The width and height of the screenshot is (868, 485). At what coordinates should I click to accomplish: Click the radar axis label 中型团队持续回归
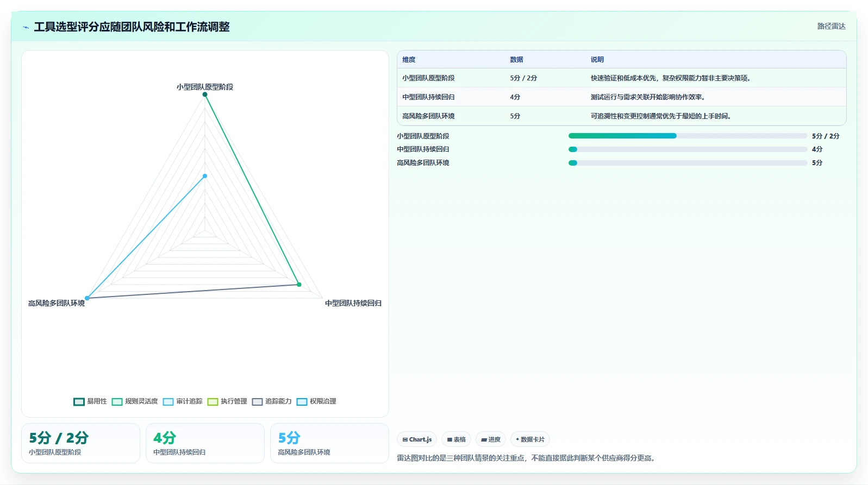click(x=353, y=303)
